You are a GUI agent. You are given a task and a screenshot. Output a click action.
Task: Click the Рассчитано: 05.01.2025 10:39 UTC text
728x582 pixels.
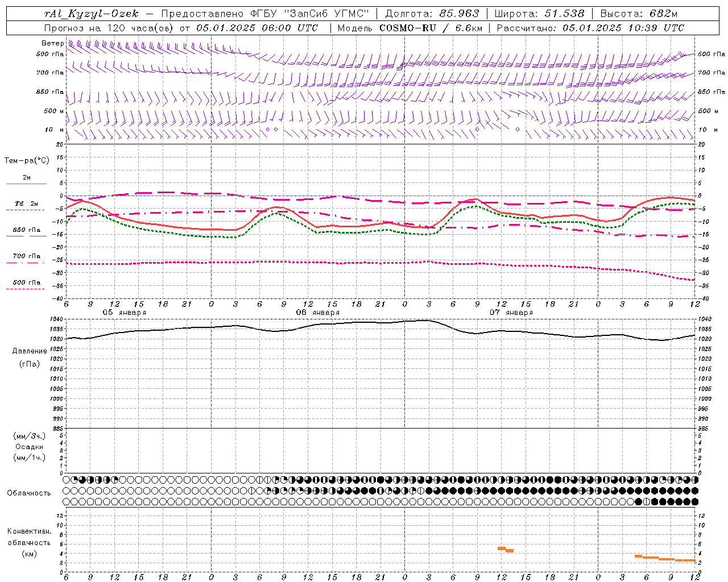[590, 28]
